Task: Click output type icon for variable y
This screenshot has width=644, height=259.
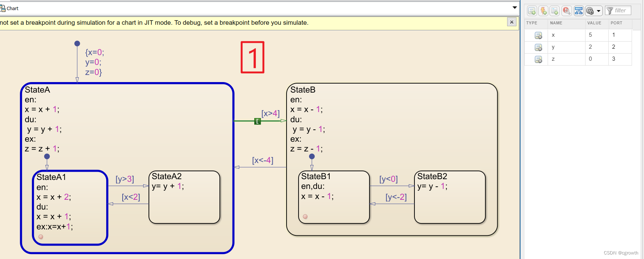Action: pyautogui.click(x=538, y=47)
